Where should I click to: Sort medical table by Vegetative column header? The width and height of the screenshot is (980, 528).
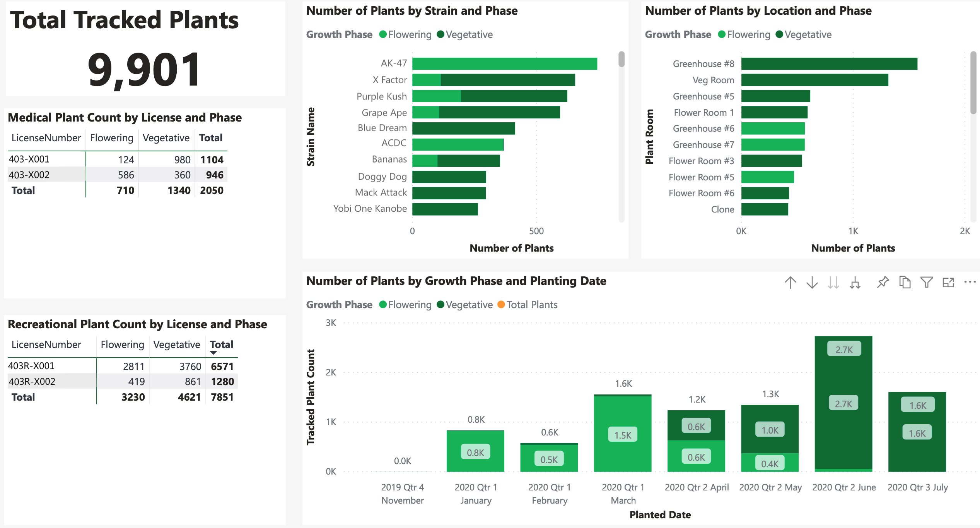click(x=166, y=138)
